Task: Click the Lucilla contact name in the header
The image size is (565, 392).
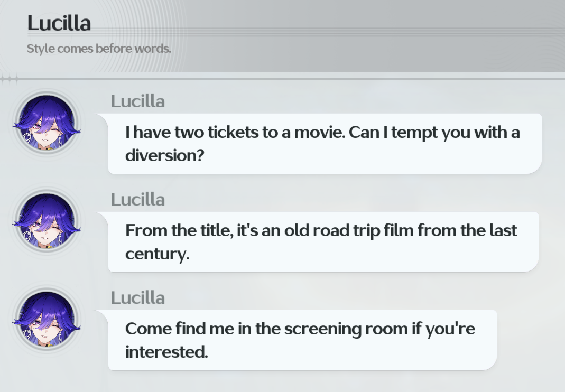Action: [59, 23]
